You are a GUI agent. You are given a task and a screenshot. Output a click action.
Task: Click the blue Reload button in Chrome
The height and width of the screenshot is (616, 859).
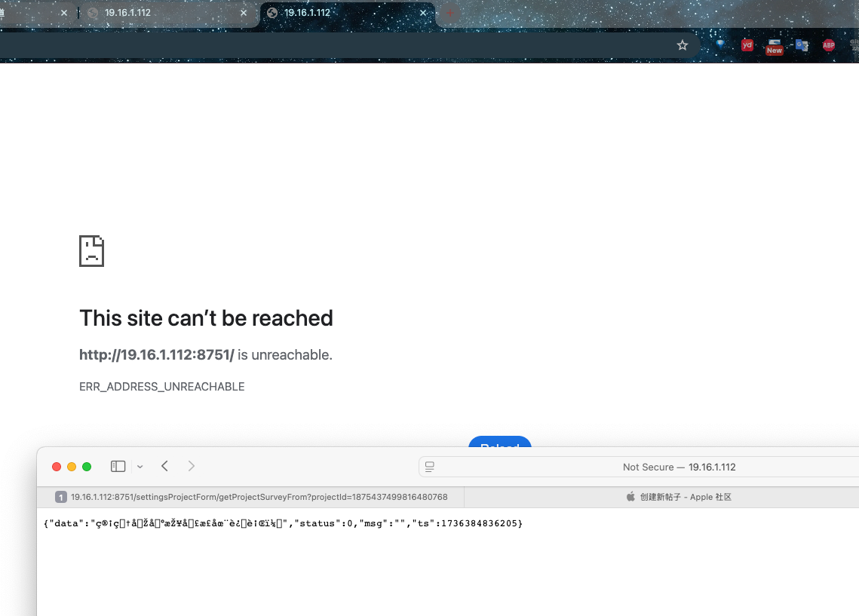(x=499, y=441)
